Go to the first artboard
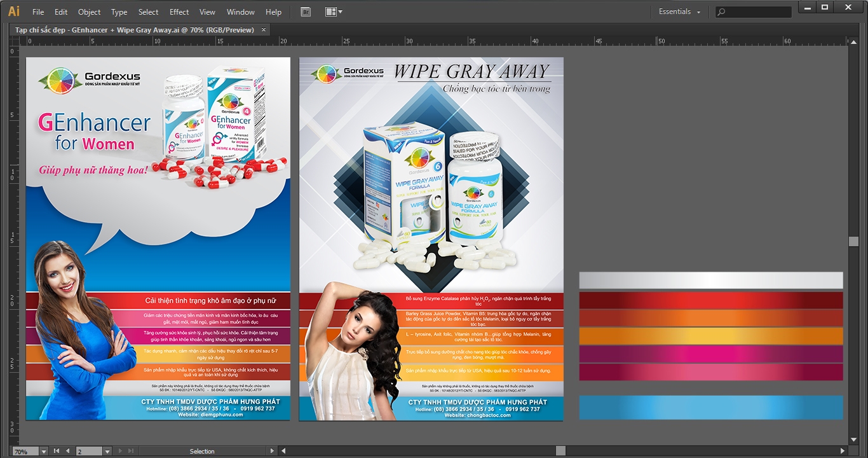This screenshot has width=868, height=458. point(57,451)
